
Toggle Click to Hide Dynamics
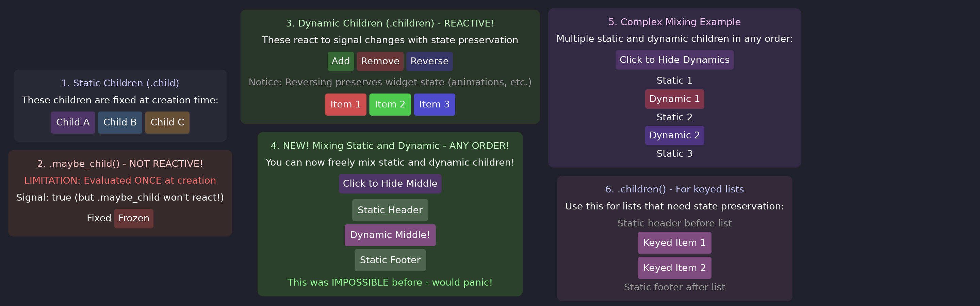coord(674,59)
